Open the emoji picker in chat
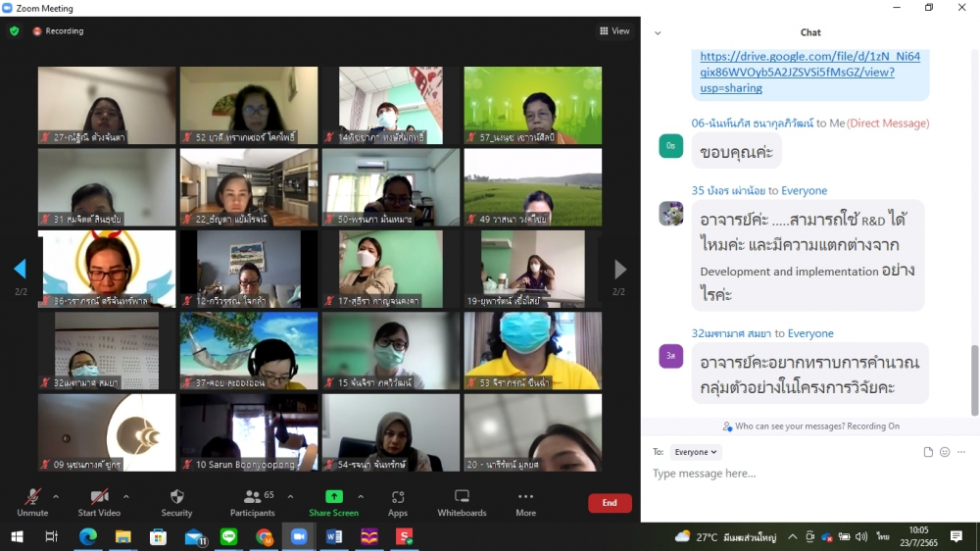 945,452
